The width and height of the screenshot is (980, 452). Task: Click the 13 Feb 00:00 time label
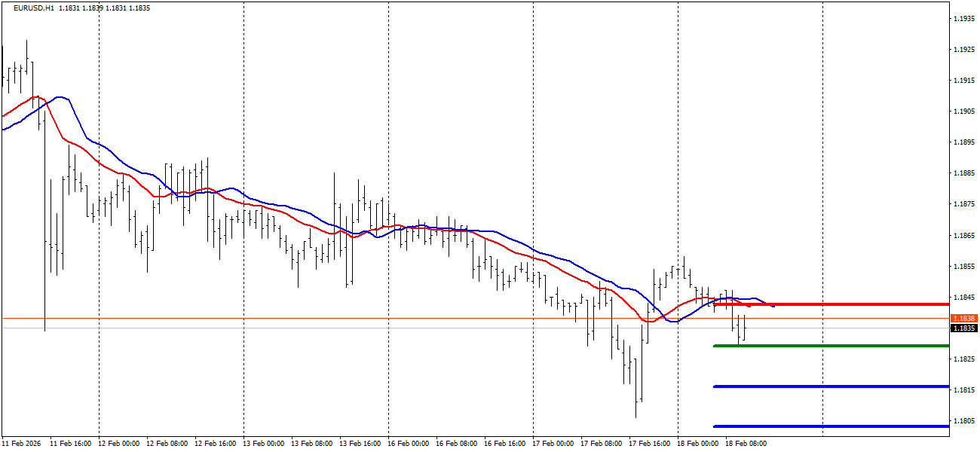pyautogui.click(x=263, y=444)
